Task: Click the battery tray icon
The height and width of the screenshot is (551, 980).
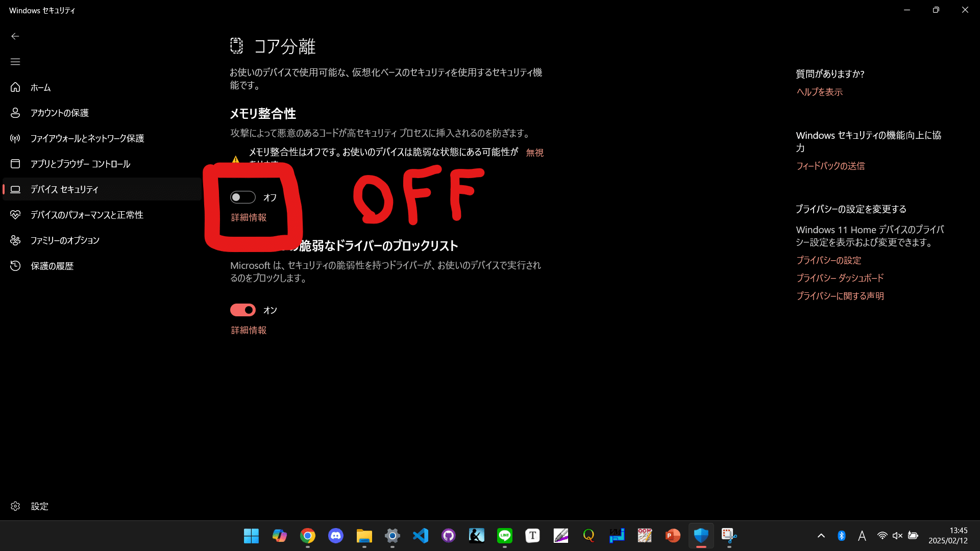Action: tap(913, 536)
